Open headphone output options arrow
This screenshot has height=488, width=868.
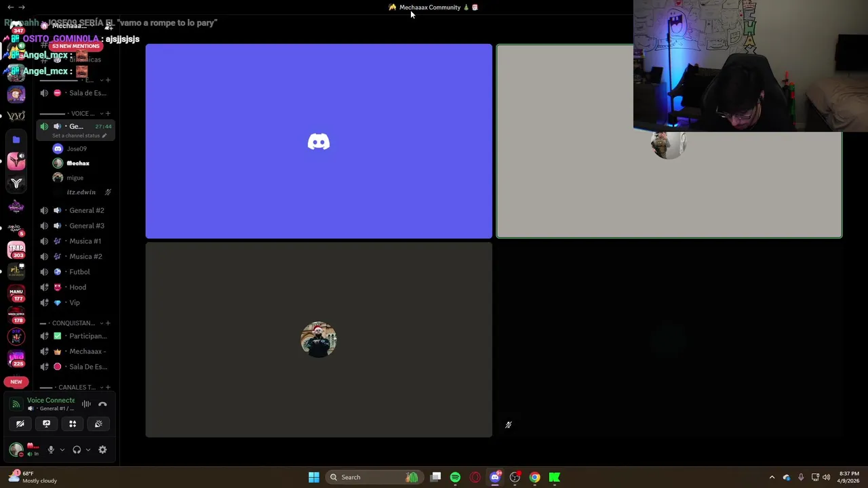click(x=87, y=449)
